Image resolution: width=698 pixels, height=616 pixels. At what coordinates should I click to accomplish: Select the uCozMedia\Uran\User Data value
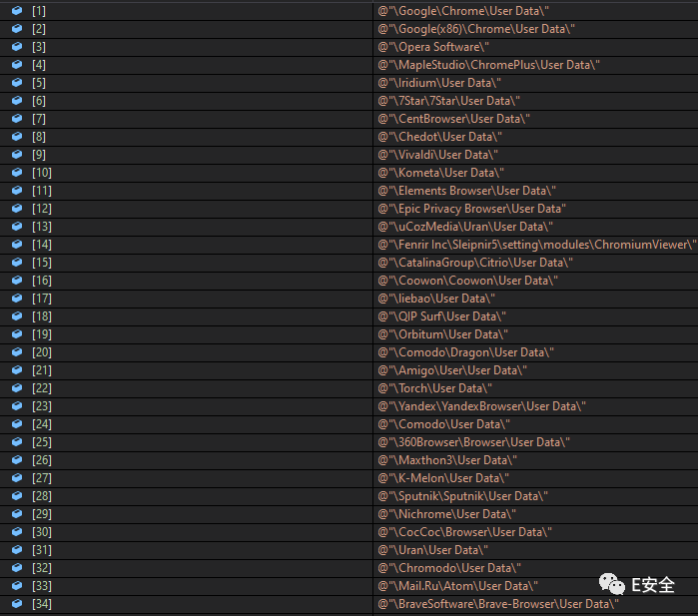tap(465, 227)
